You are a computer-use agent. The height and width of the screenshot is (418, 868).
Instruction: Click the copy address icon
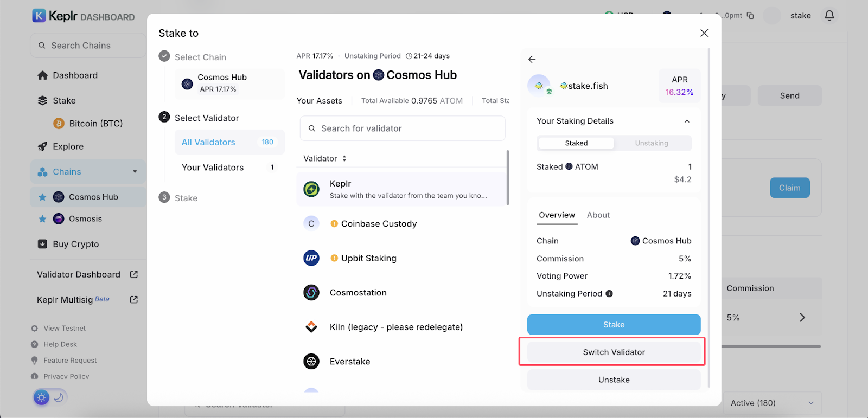tap(750, 16)
